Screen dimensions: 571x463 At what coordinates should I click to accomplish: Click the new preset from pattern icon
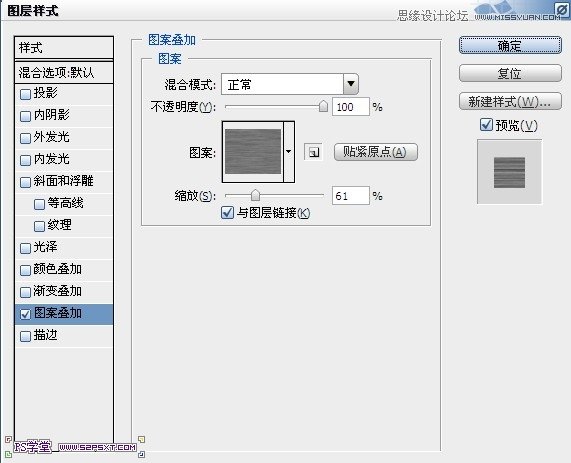tap(314, 152)
